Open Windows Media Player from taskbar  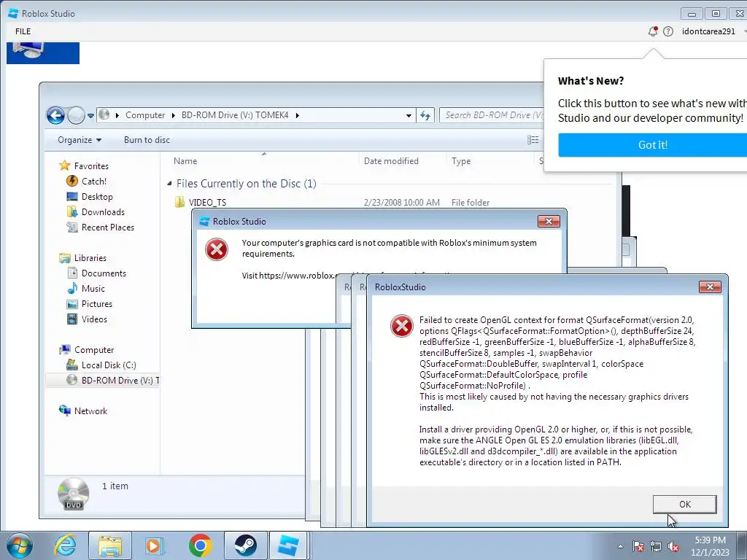coord(154,545)
